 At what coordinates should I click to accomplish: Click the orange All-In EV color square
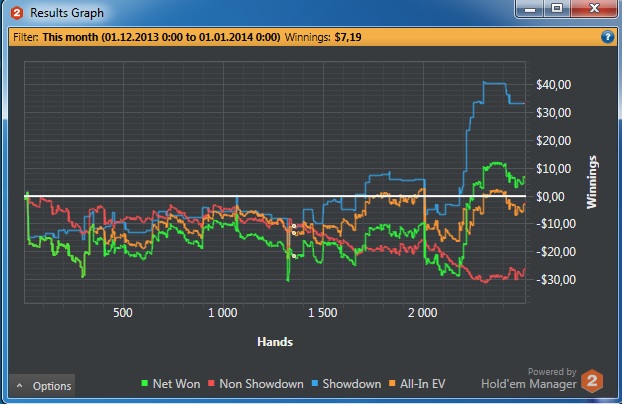pos(392,383)
